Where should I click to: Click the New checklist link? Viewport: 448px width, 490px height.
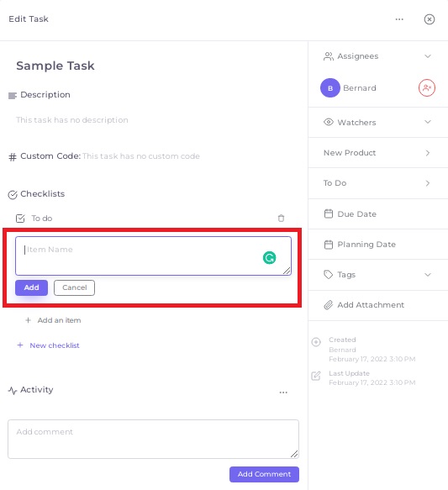[x=55, y=345]
